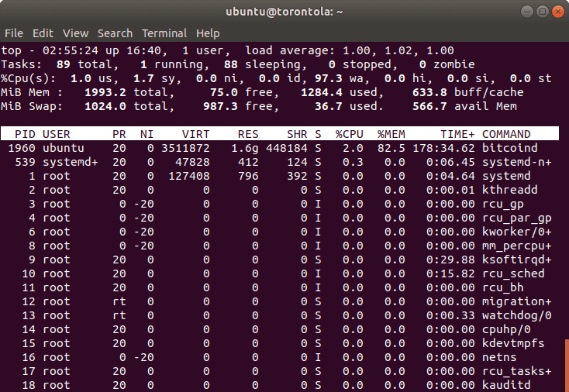Open the Help menu

(x=208, y=33)
